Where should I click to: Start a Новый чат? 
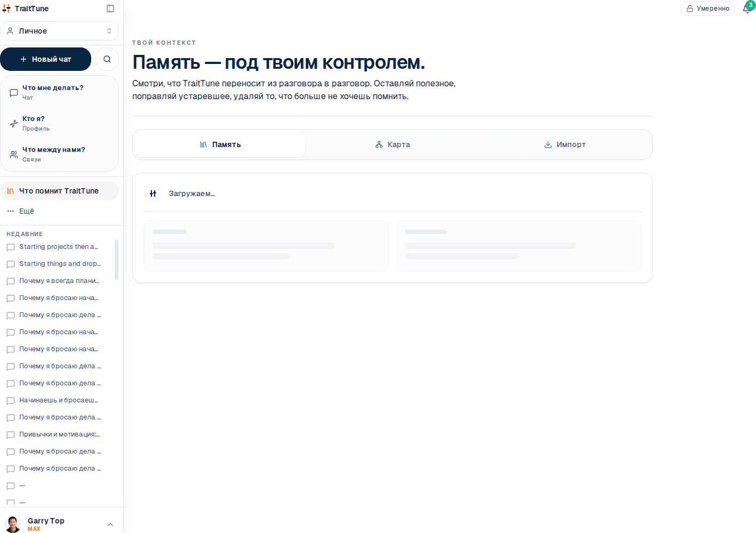[46, 59]
